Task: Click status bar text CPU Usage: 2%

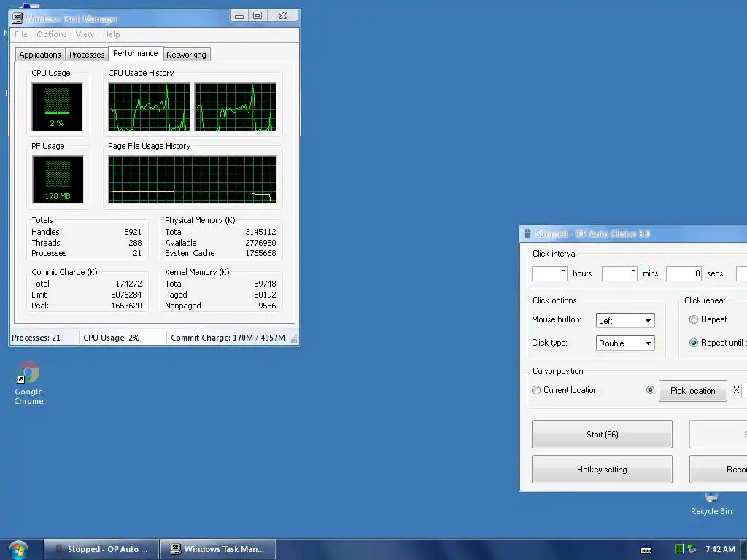Action: tap(112, 338)
